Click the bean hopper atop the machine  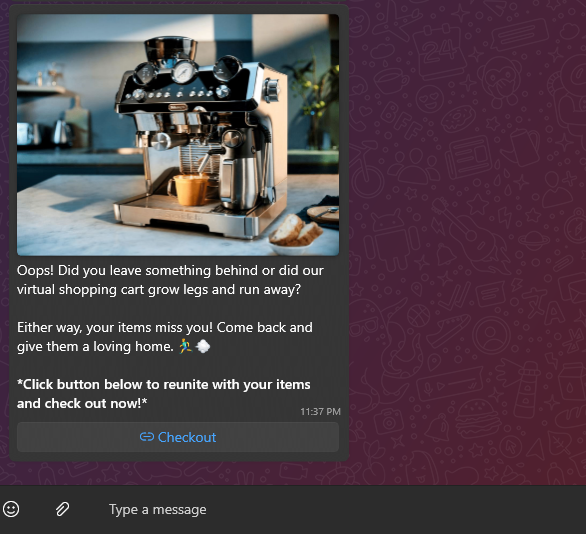point(170,48)
